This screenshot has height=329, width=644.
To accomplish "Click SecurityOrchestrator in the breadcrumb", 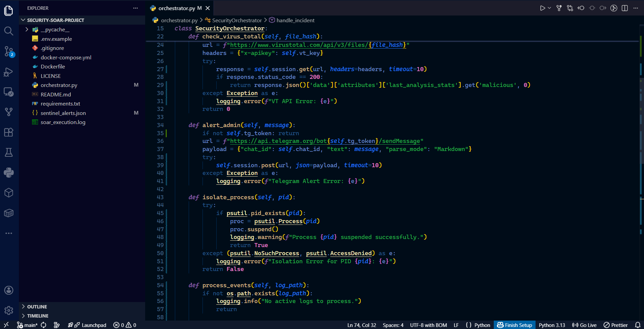I will [x=236, y=20].
